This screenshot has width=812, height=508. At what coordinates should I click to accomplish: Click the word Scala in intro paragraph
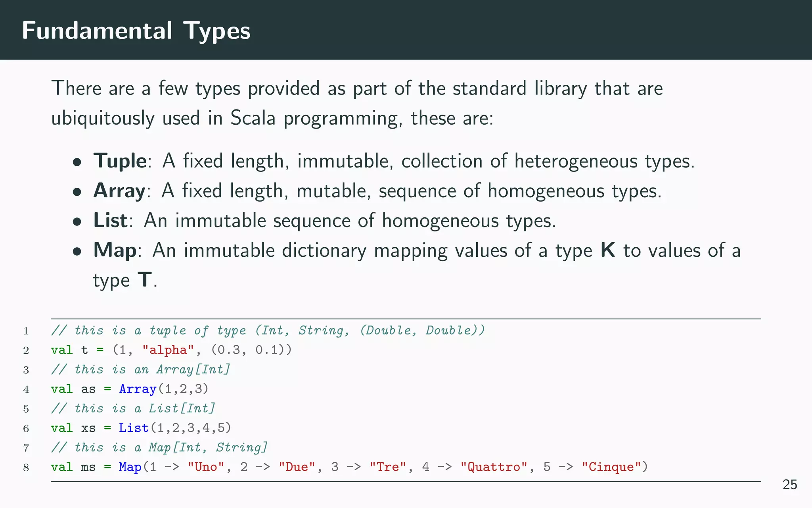pyautogui.click(x=253, y=118)
